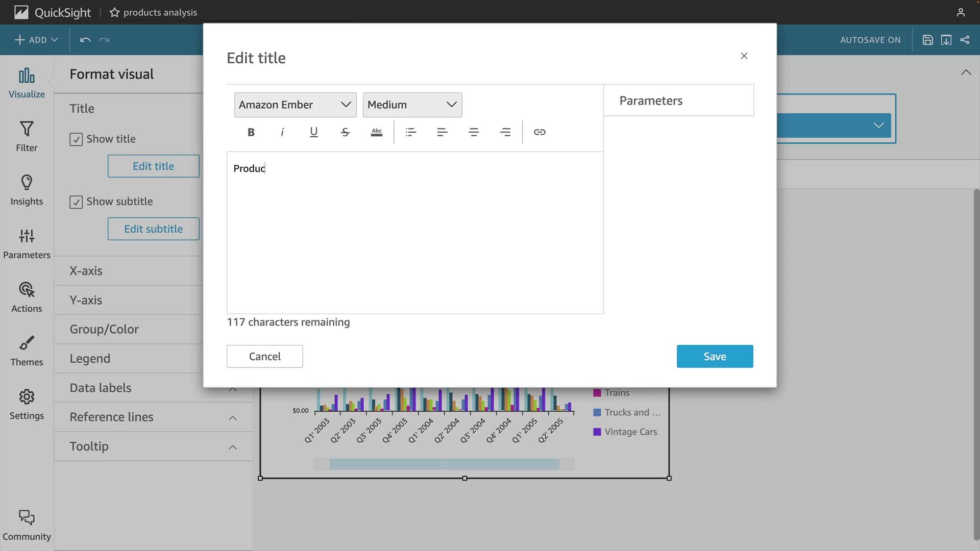The height and width of the screenshot is (551, 980).
Task: Uncheck the Show title checkbox
Action: (76, 139)
